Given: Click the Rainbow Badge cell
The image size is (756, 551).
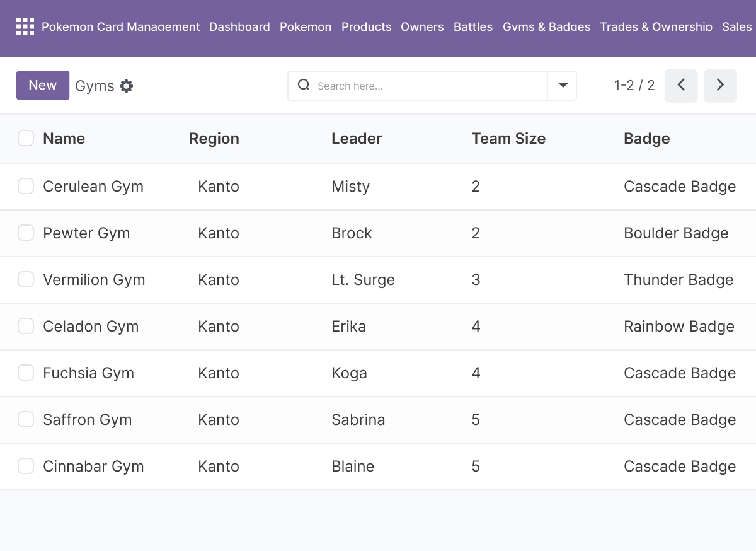Looking at the screenshot, I should (679, 327).
